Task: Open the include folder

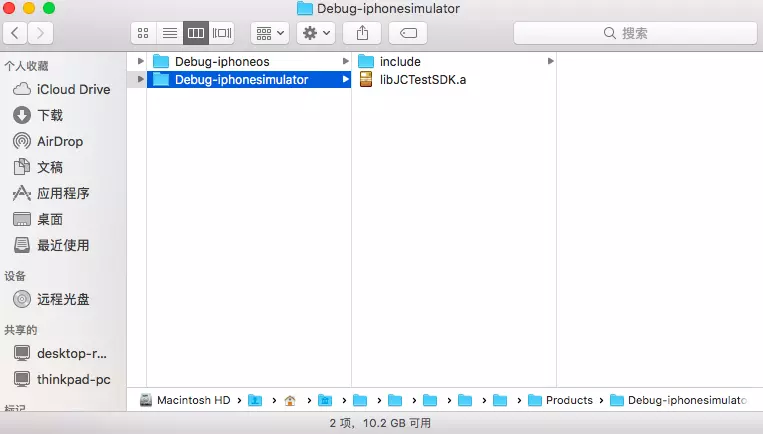Action: [400, 61]
